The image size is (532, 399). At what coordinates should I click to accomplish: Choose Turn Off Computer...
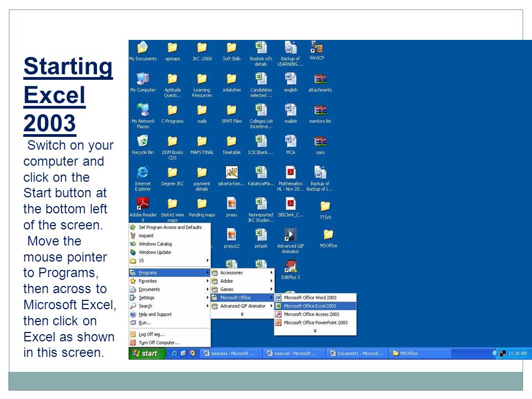tap(170, 342)
